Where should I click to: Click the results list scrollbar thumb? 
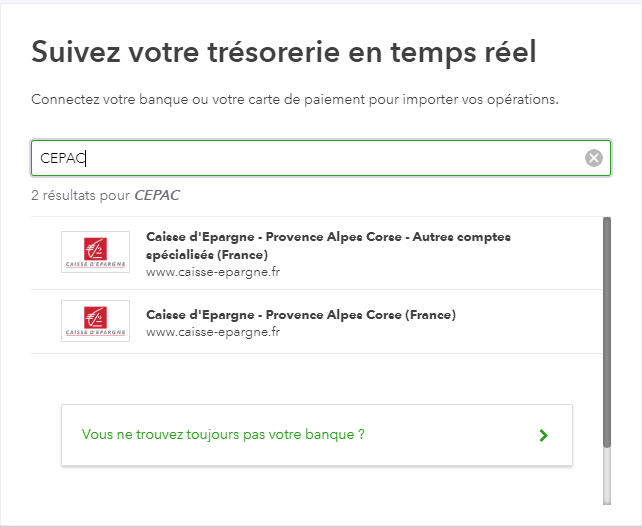(606, 330)
